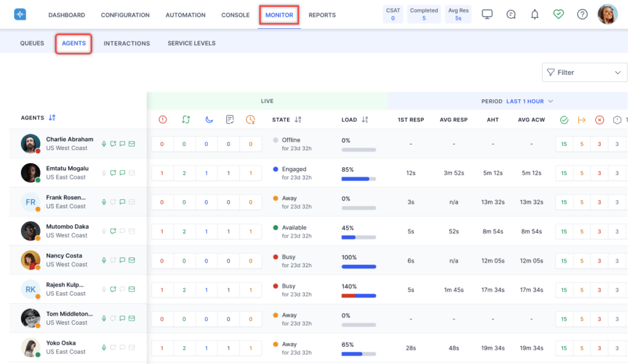Open the Dashboard section

66,15
